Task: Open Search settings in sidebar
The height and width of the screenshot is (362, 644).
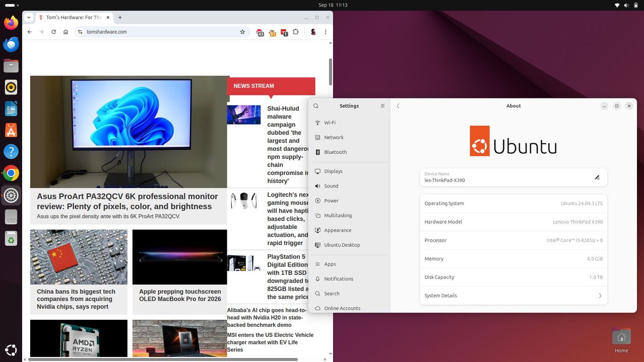Action: tap(349, 294)
